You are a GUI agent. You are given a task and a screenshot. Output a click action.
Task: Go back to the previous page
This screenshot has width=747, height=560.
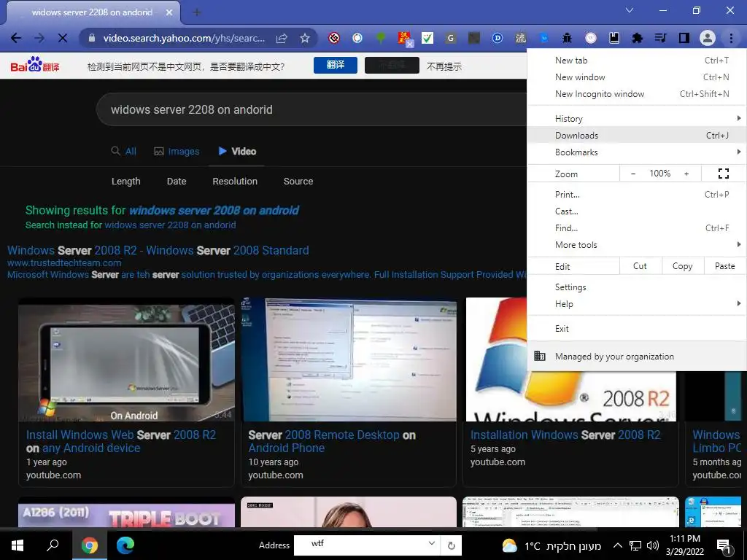(16, 38)
